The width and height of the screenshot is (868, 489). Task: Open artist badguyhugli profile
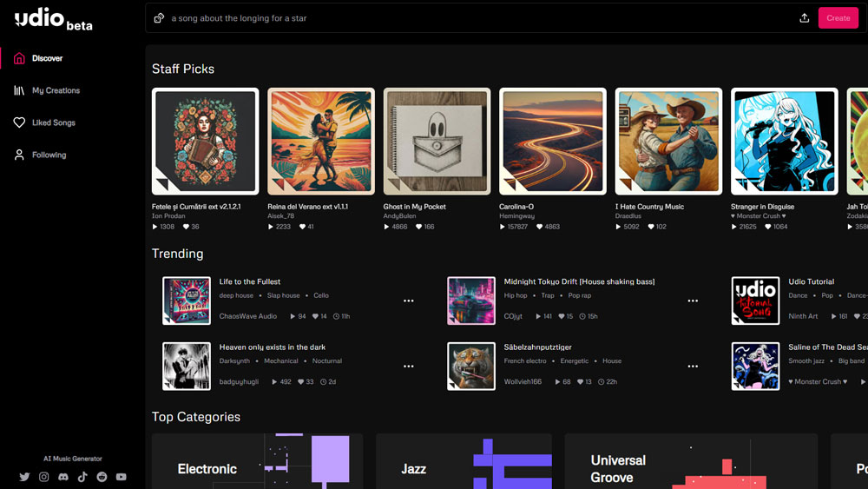pos(239,381)
